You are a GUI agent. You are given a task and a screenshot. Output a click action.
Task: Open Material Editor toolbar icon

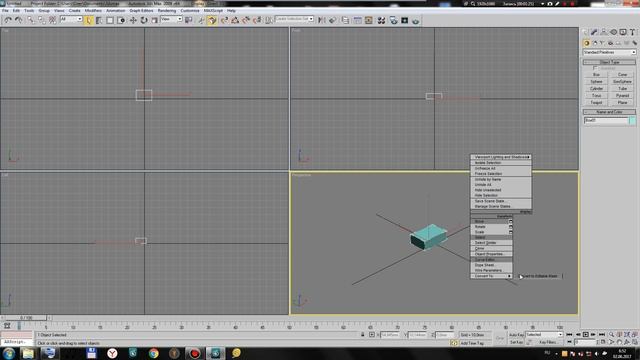point(381,20)
